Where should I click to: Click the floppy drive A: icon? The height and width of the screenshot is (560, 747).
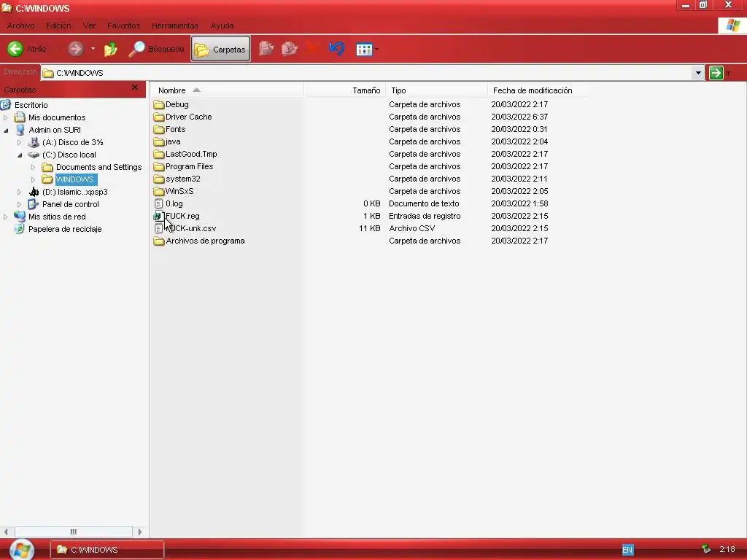click(34, 142)
